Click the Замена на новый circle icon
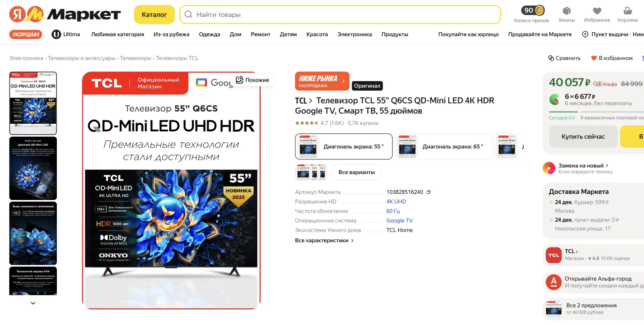 [549, 168]
